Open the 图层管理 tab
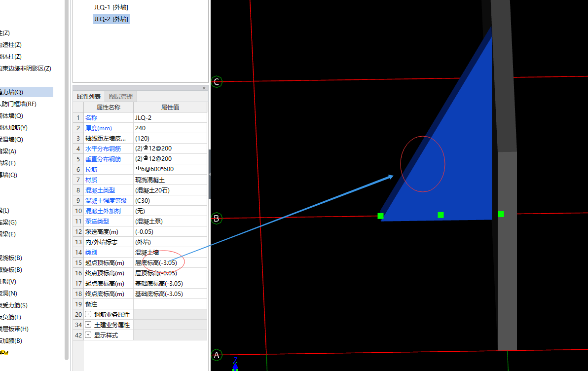 (121, 96)
